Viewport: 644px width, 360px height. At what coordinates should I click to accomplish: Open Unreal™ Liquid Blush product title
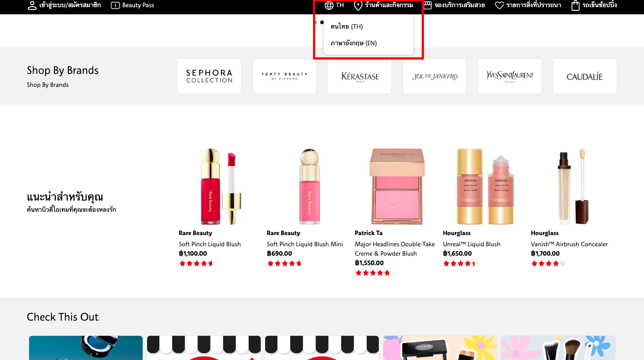(471, 244)
